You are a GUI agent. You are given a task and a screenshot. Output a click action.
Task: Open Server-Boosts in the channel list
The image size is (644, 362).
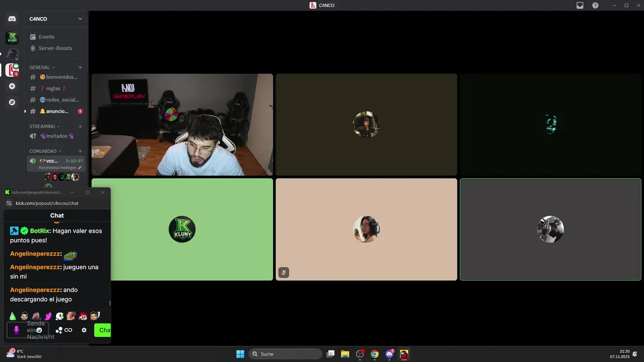tap(56, 48)
